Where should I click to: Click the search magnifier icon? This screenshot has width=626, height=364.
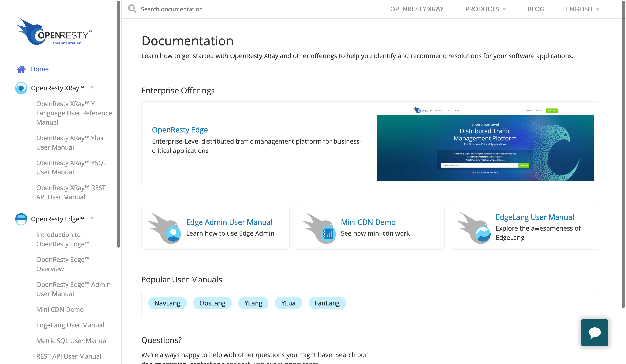[132, 9]
